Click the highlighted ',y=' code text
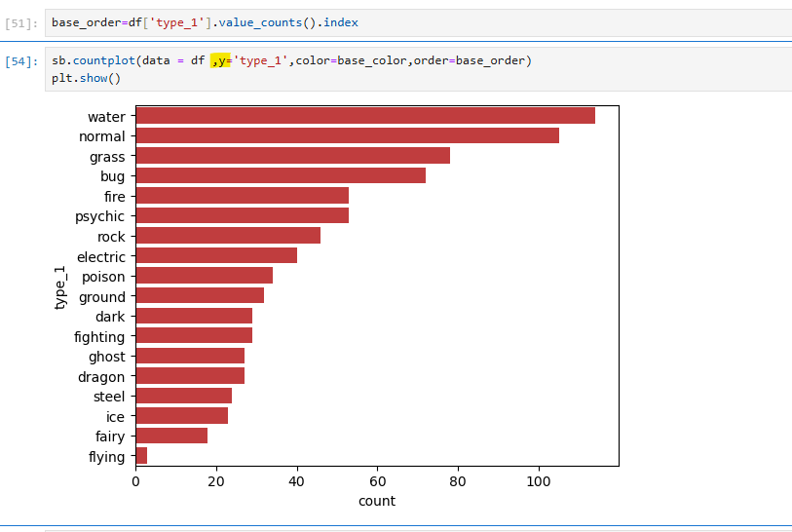 [221, 60]
